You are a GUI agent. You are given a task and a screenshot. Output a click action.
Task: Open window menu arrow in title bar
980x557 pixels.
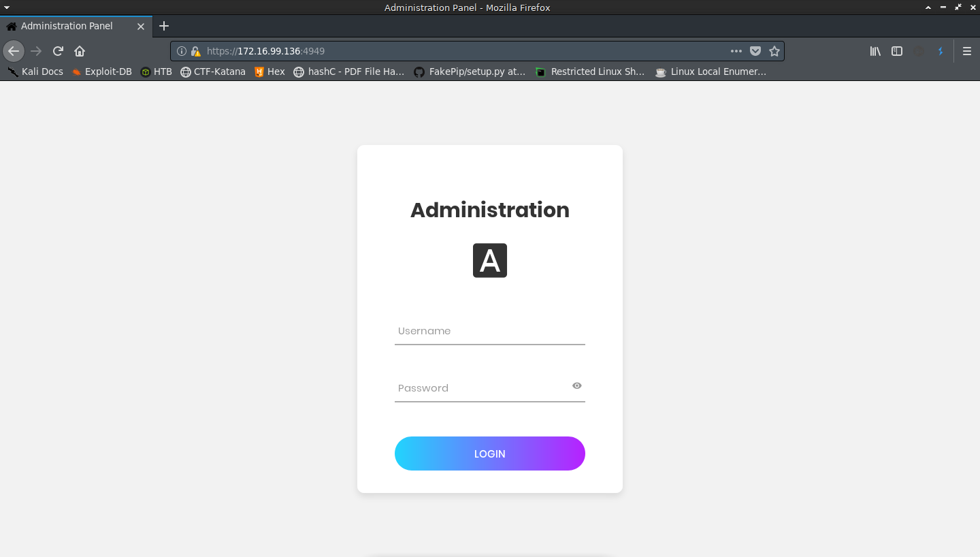pos(7,7)
